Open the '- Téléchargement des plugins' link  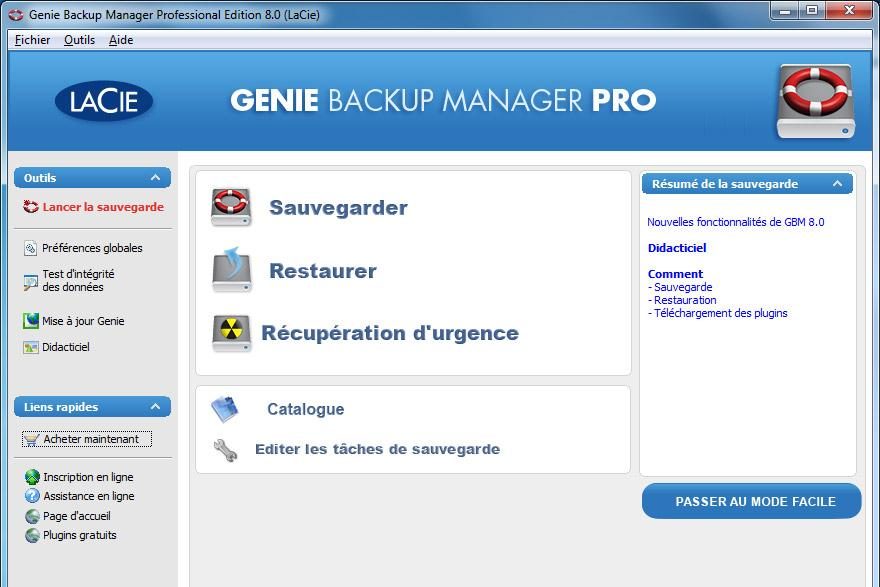(718, 313)
